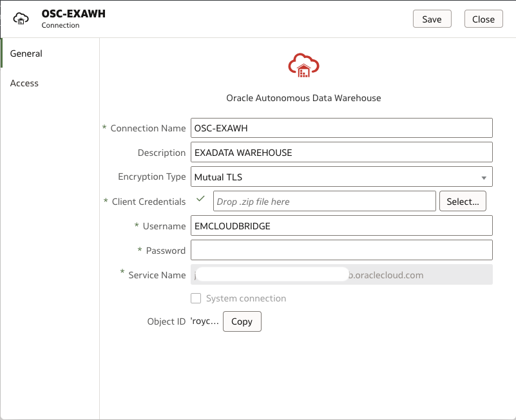Screen dimensions: 516x420
Task: Save the connection settings
Action: click(432, 19)
